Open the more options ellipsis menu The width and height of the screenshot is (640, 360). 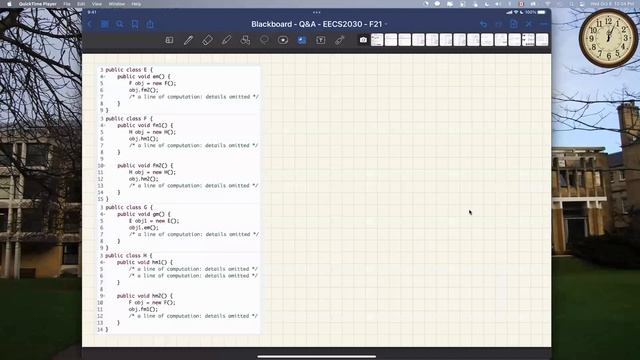click(x=543, y=24)
